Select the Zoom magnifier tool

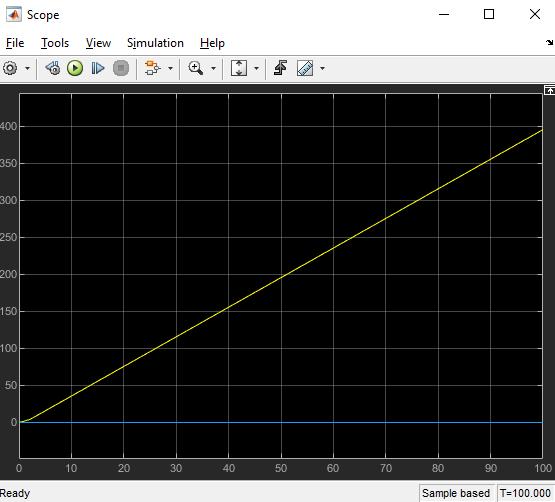196,68
